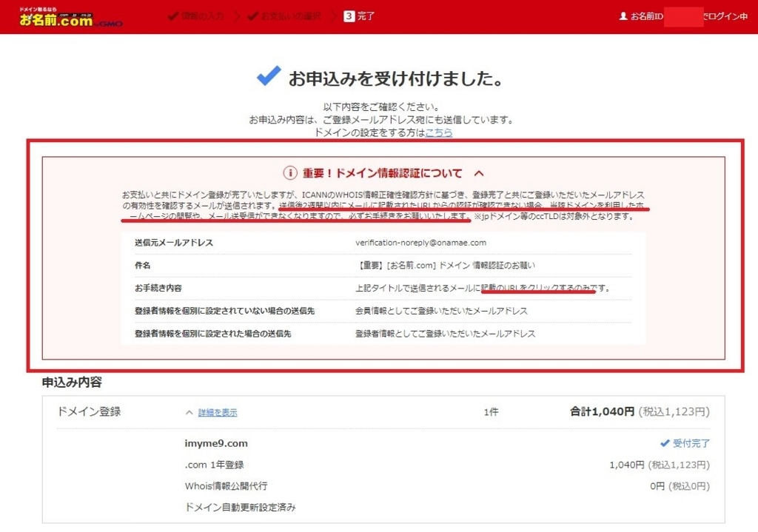The width and height of the screenshot is (758, 532).
Task: Click step 3 完了 in the progress bar
Action: tap(359, 16)
